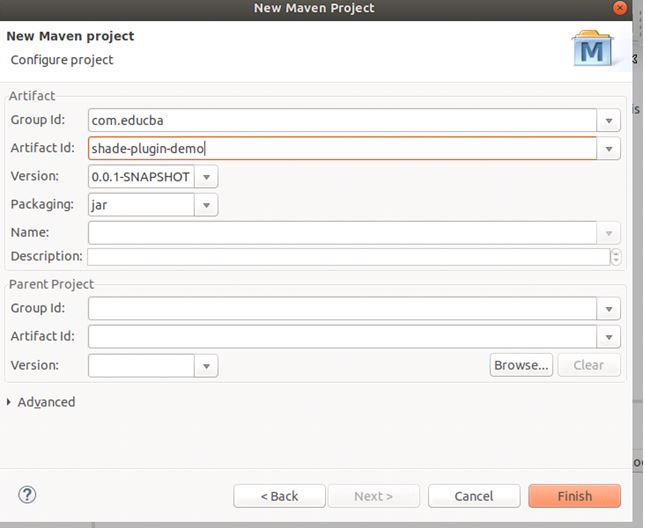
Task: Expand the Advanced section
Action: [9, 402]
